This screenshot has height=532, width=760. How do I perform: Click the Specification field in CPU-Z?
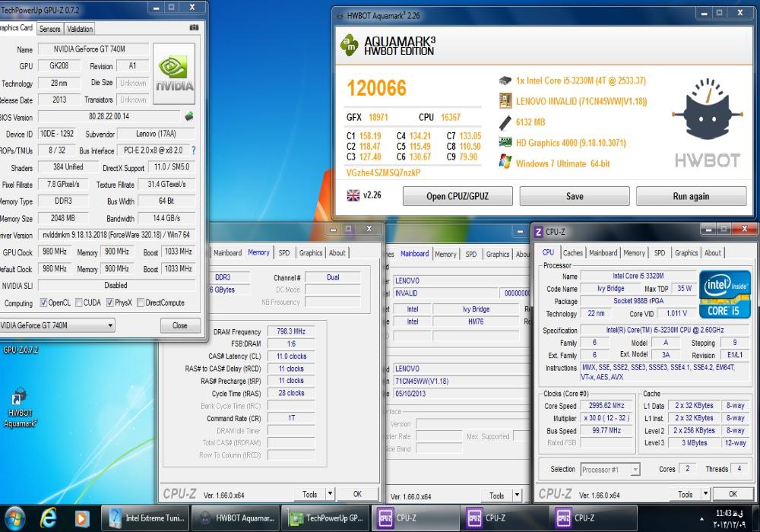pos(665,330)
